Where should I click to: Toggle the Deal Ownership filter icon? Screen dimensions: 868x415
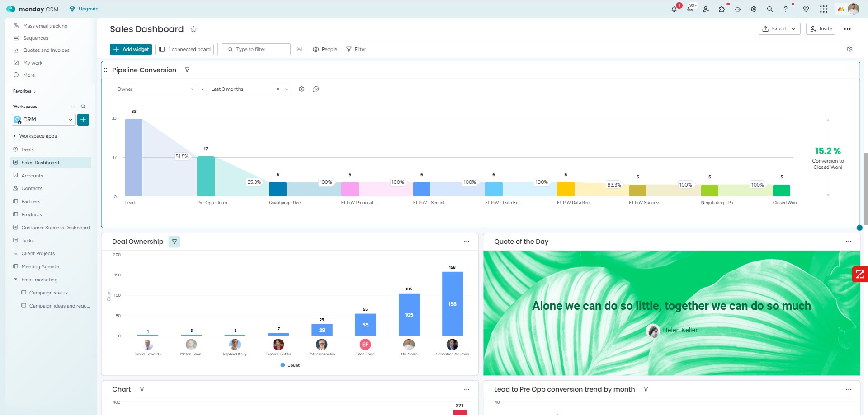click(175, 242)
